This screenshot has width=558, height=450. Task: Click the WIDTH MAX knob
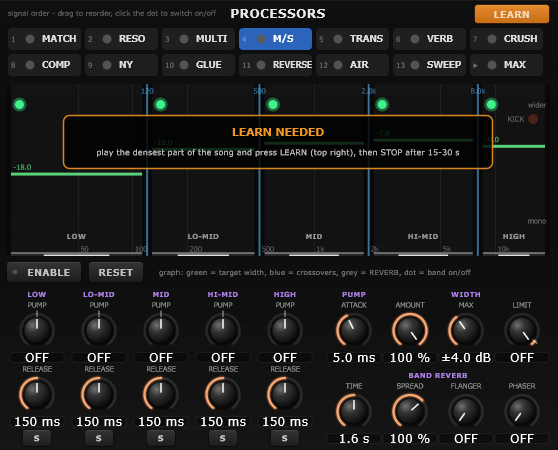pyautogui.click(x=466, y=330)
